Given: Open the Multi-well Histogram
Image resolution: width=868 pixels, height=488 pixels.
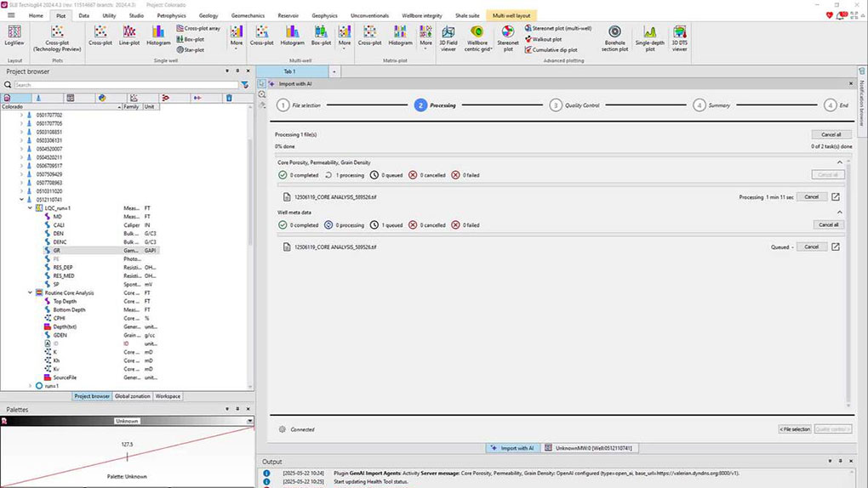Looking at the screenshot, I should click(x=292, y=36).
